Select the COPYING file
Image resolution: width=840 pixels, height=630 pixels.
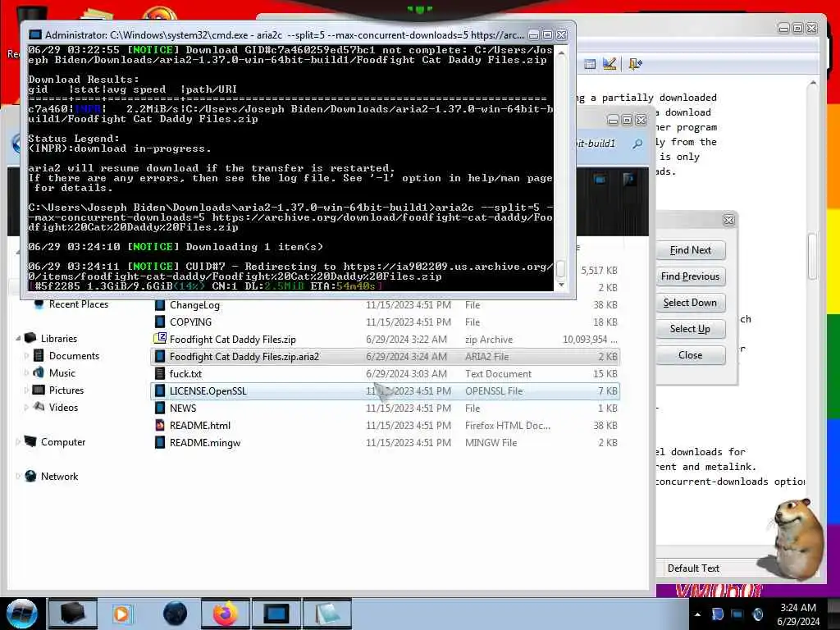pos(386,322)
